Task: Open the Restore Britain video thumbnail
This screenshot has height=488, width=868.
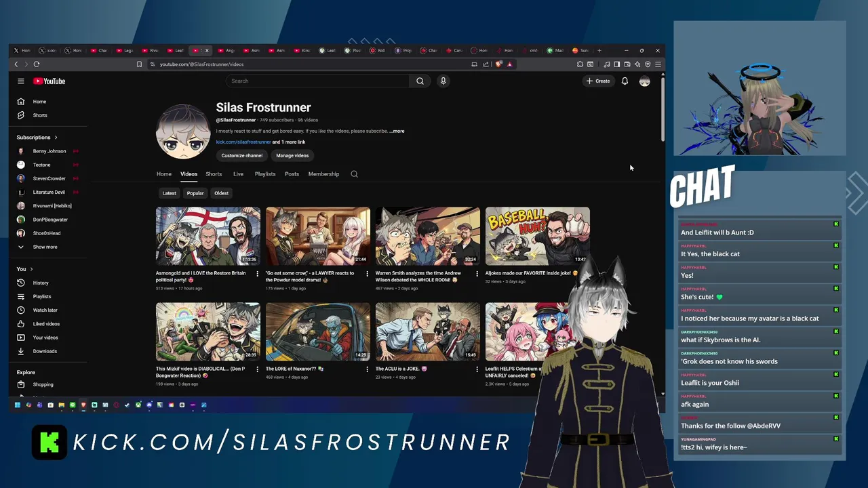Action: pyautogui.click(x=208, y=236)
